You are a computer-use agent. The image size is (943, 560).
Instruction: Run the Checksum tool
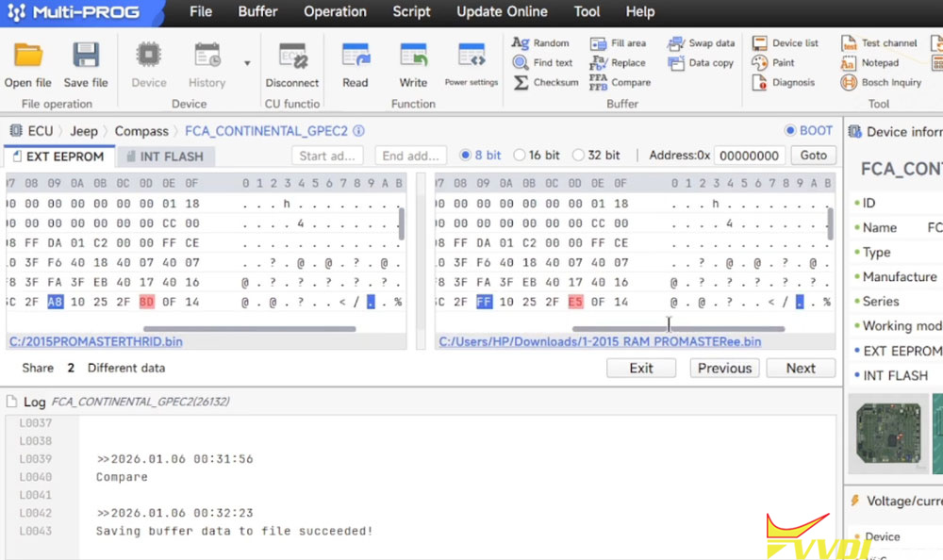[x=546, y=82]
